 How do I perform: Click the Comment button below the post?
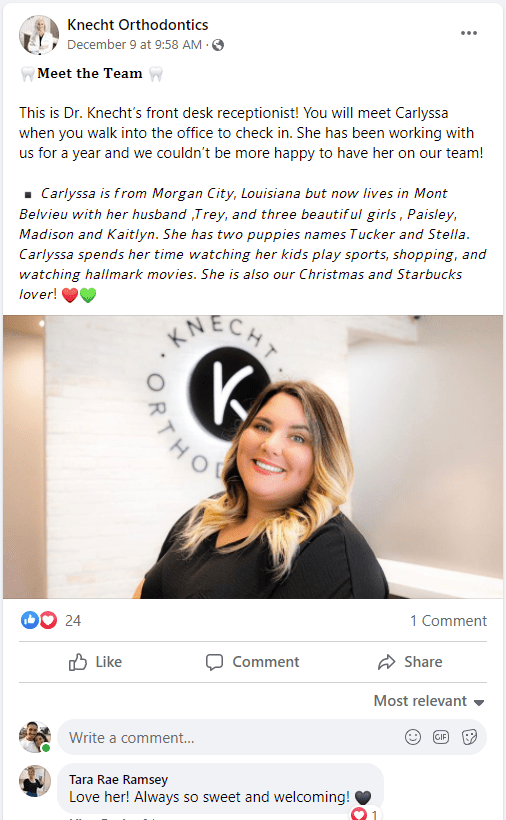point(252,662)
